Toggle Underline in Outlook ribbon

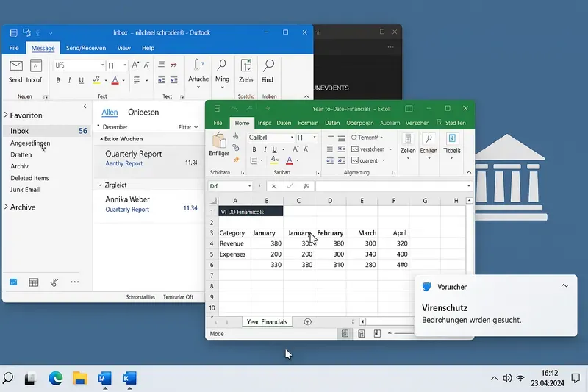click(x=81, y=80)
